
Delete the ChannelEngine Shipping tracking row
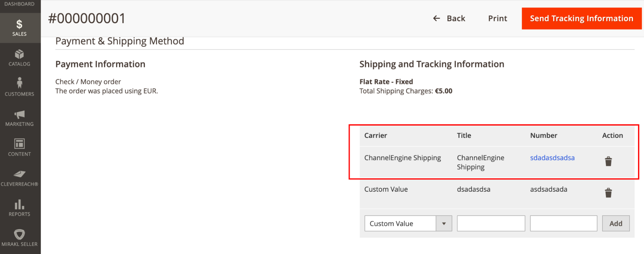608,161
